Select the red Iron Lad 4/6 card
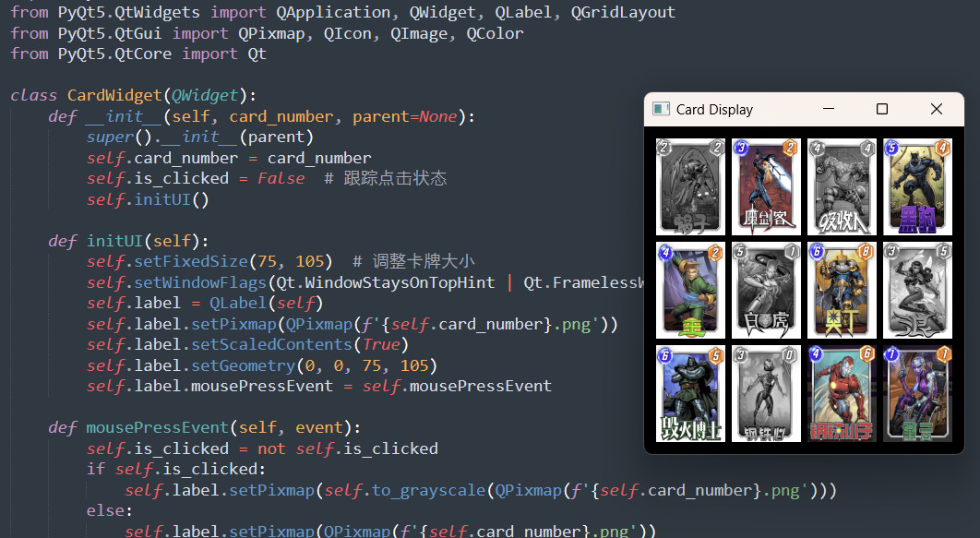 pyautogui.click(x=841, y=394)
